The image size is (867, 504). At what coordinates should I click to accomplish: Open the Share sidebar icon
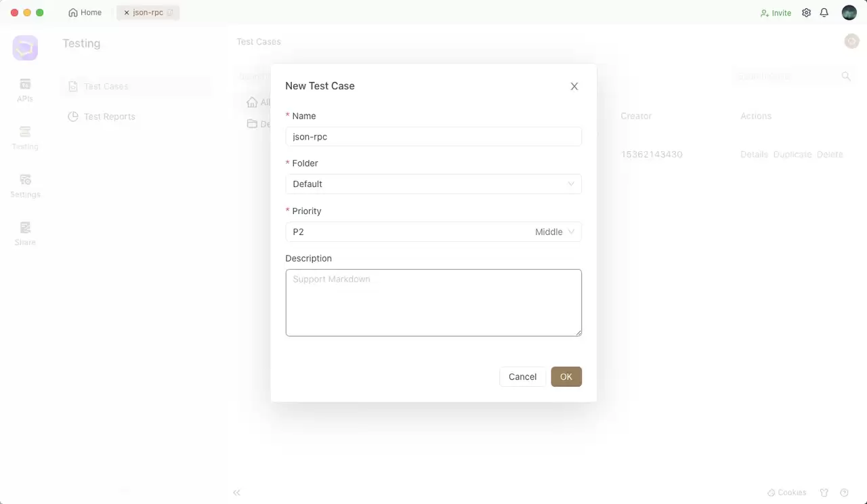click(25, 233)
